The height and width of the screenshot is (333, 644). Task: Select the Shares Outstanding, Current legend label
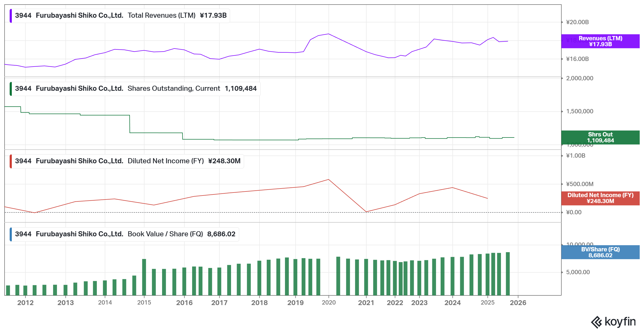(x=174, y=89)
